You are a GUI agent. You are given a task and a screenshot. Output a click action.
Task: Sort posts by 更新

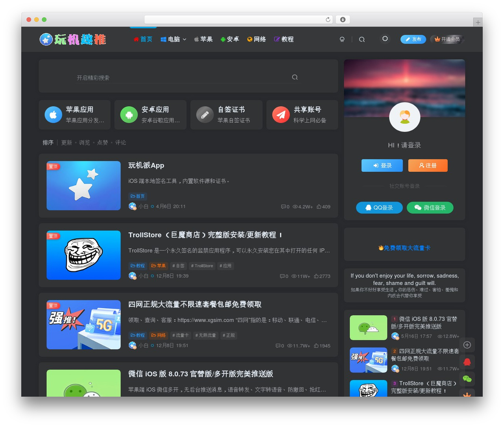pyautogui.click(x=67, y=143)
